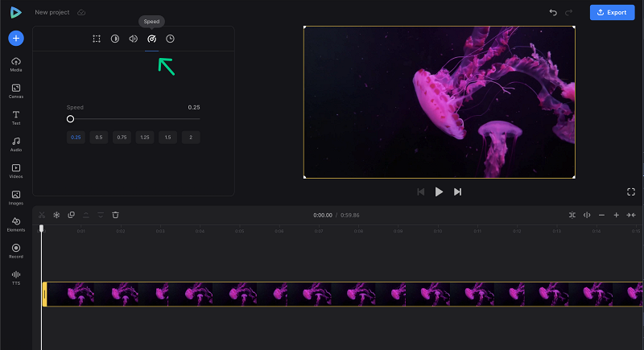Set speed preset to 1.25
The height and width of the screenshot is (350, 644).
(145, 138)
